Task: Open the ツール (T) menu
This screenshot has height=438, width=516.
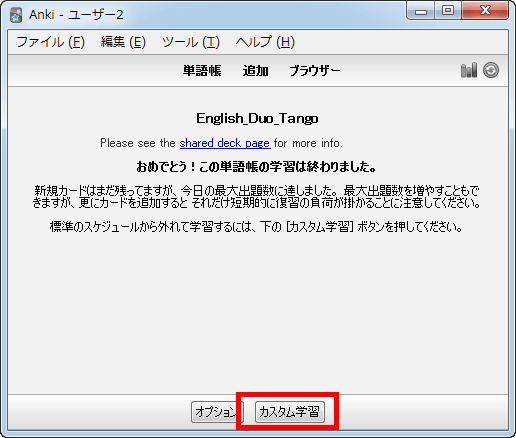Action: tap(191, 42)
